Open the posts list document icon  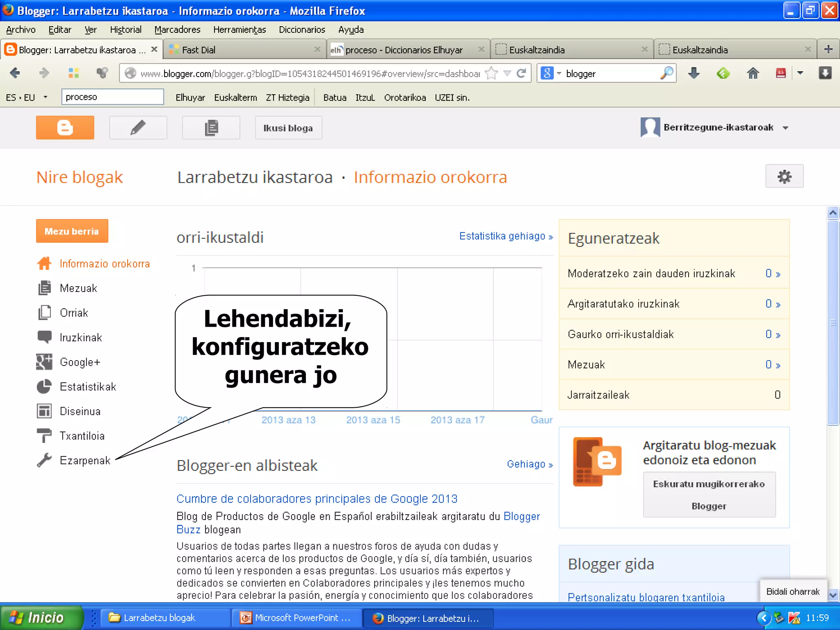[x=211, y=128]
